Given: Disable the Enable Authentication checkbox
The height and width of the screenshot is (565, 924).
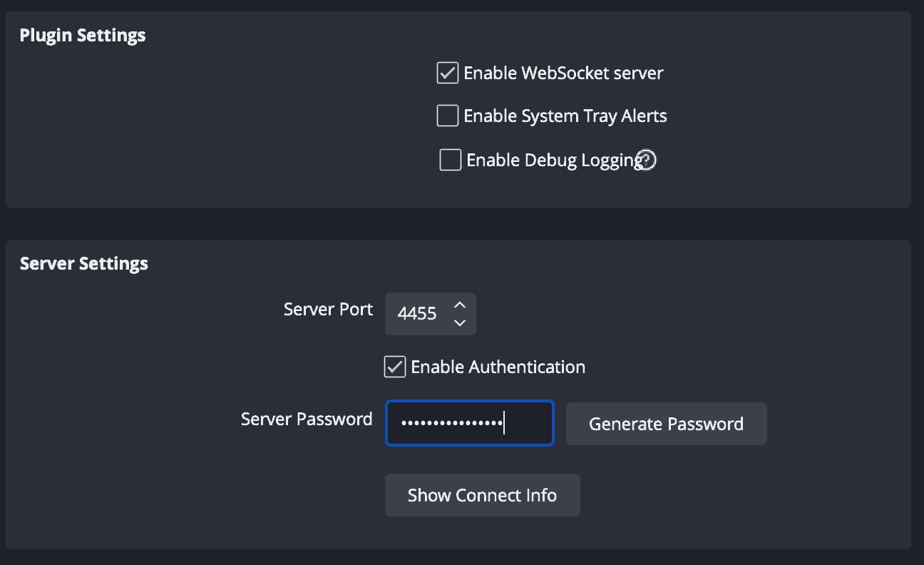Looking at the screenshot, I should [x=395, y=367].
